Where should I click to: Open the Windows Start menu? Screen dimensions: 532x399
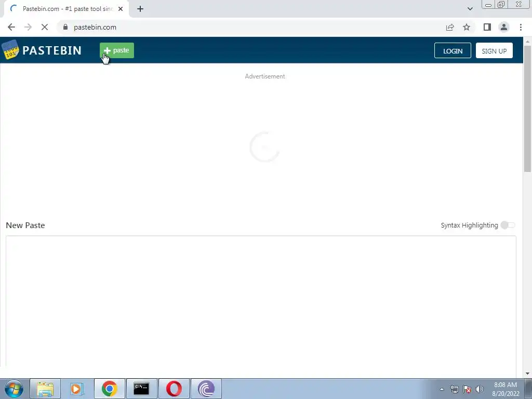click(x=14, y=389)
